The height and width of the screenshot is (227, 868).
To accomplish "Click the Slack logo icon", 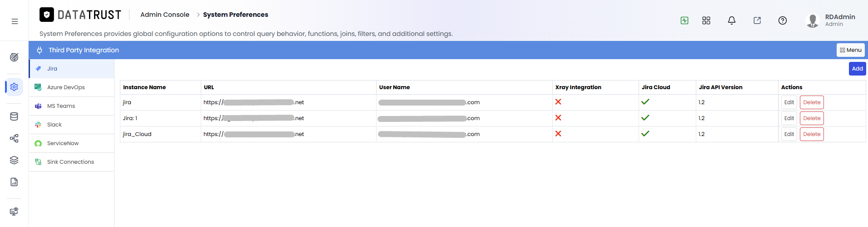I will coord(38,125).
